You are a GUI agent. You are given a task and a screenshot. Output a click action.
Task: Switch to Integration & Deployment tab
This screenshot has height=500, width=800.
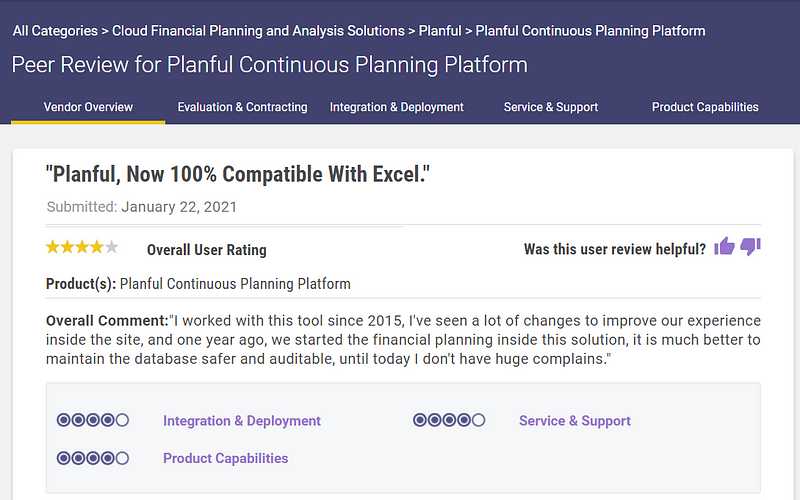(x=396, y=107)
